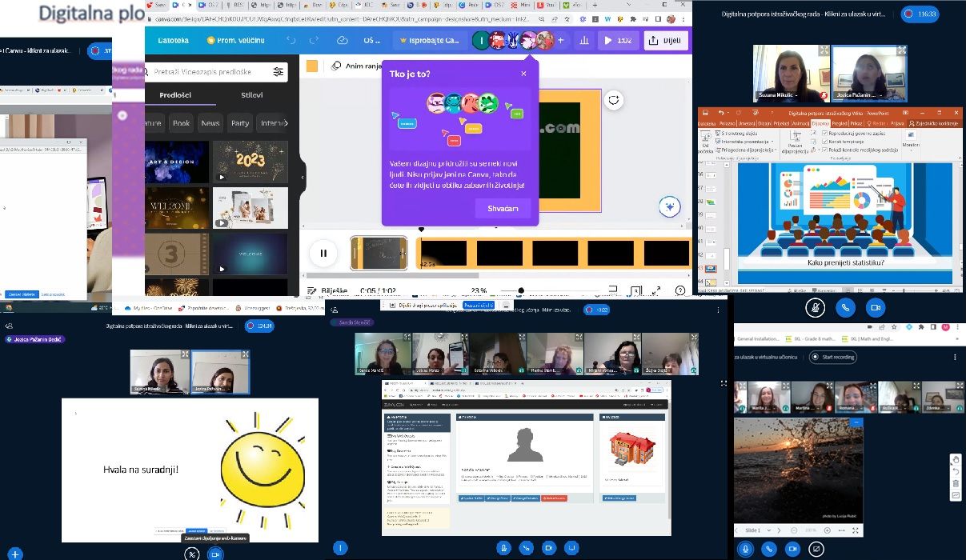Click the Canva timeline playhead marker

(x=421, y=230)
